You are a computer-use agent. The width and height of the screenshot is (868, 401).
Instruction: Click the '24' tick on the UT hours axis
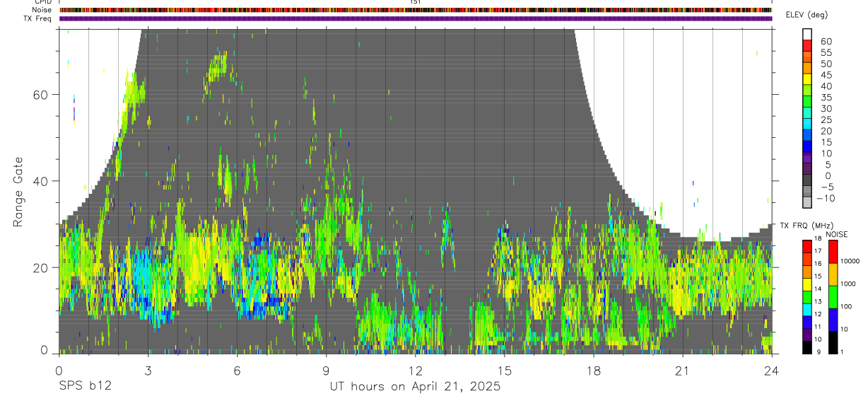point(772,370)
